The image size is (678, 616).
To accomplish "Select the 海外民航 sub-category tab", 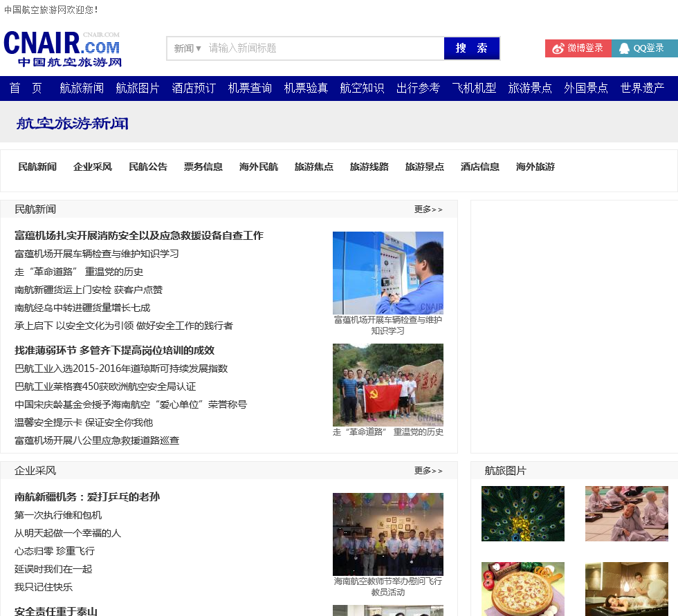I will click(x=259, y=167).
